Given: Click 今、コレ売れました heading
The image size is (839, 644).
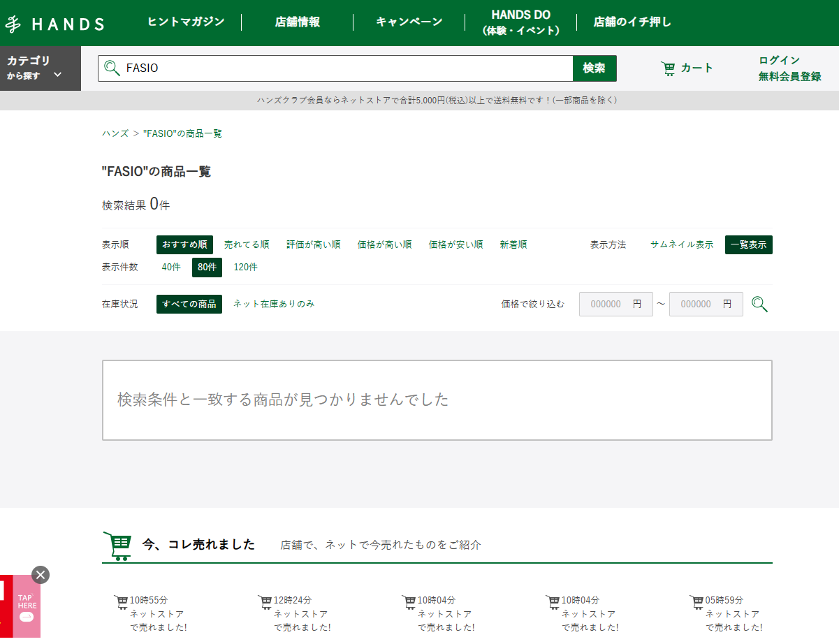Looking at the screenshot, I should [x=198, y=545].
